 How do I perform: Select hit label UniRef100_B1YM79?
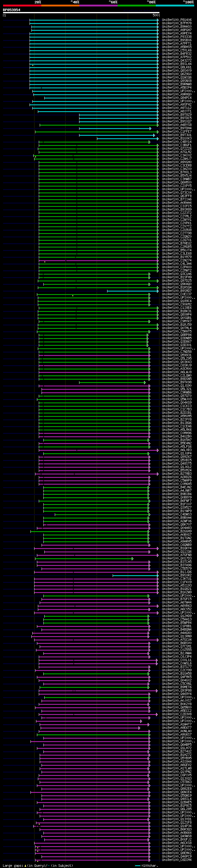(x=177, y=257)
